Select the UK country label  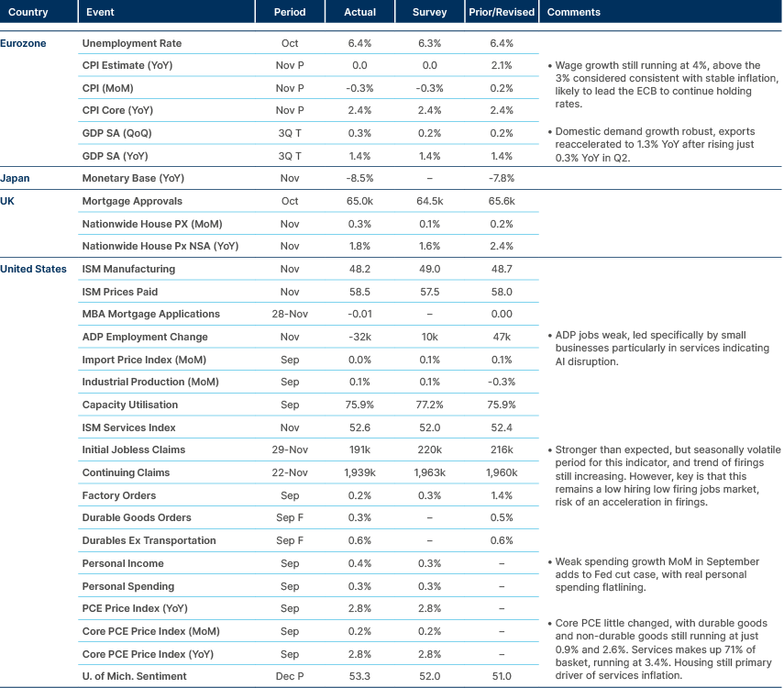pyautogui.click(x=9, y=201)
